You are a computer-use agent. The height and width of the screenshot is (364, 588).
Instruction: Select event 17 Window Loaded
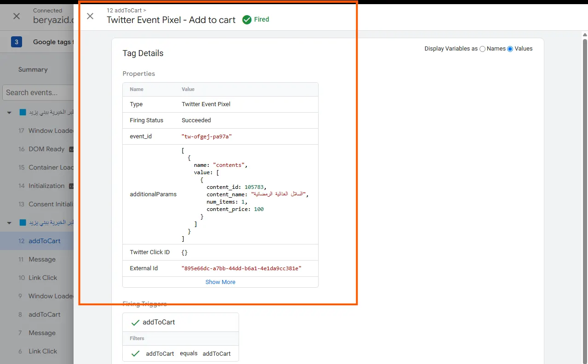37,131
